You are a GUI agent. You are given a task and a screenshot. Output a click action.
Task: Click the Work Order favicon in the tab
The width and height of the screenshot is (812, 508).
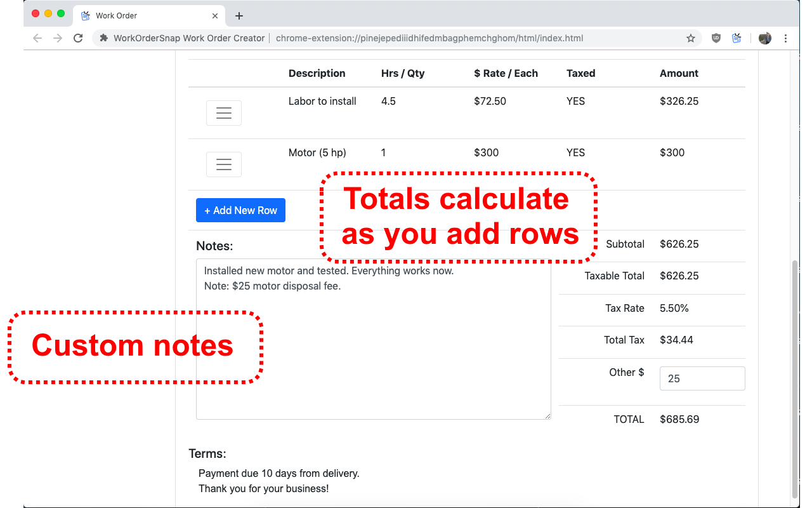click(86, 15)
